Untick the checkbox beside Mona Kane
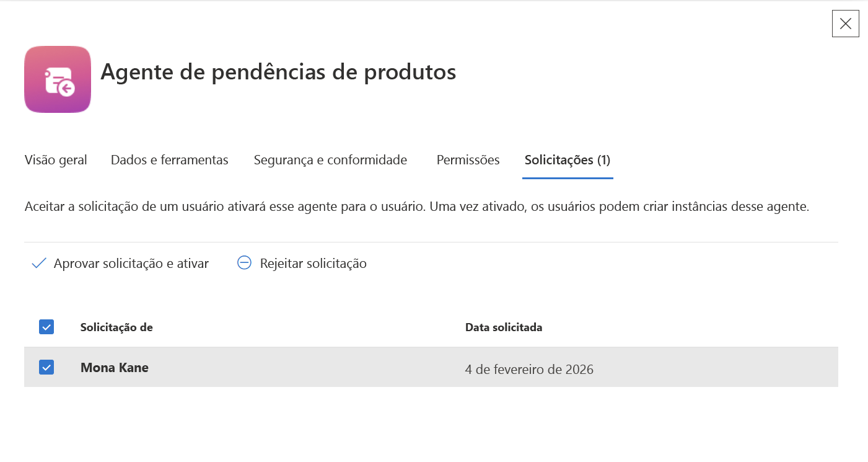The image size is (868, 462). point(46,367)
